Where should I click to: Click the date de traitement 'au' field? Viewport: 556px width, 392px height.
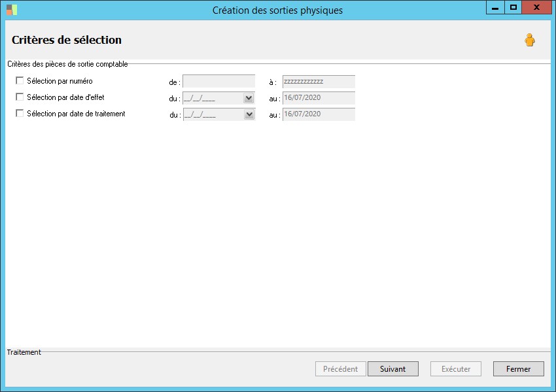click(319, 114)
